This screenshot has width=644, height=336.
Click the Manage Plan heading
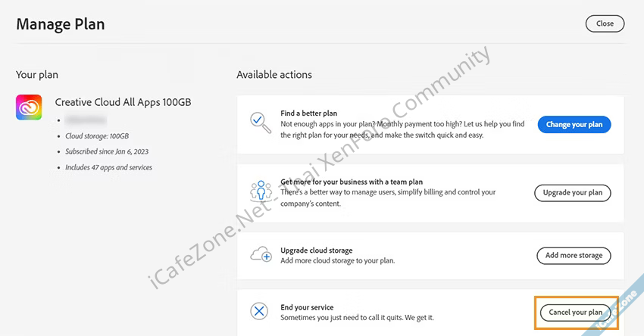tap(61, 24)
